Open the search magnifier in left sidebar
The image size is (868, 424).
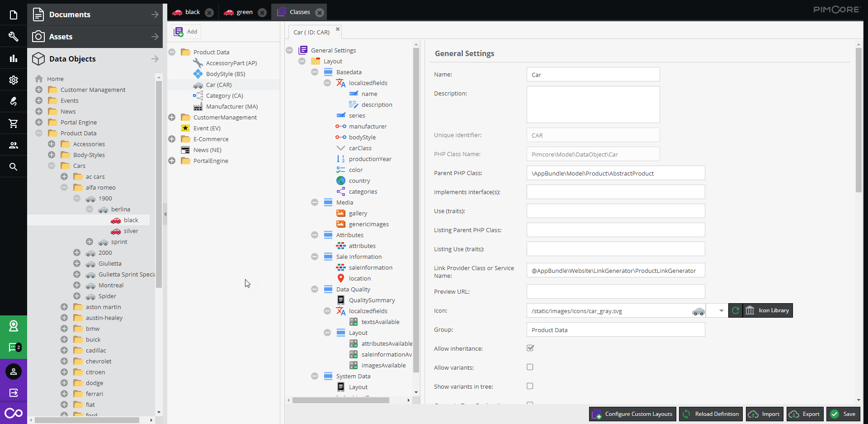[x=14, y=167]
